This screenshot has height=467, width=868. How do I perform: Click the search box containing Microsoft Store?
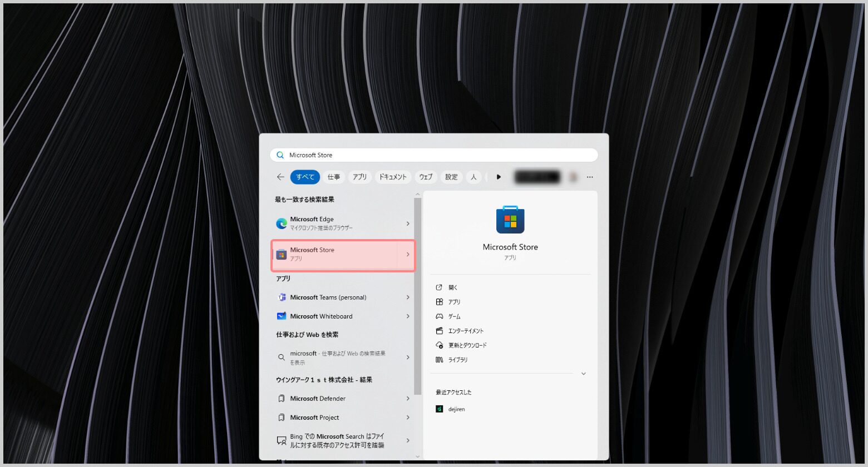[x=434, y=155]
